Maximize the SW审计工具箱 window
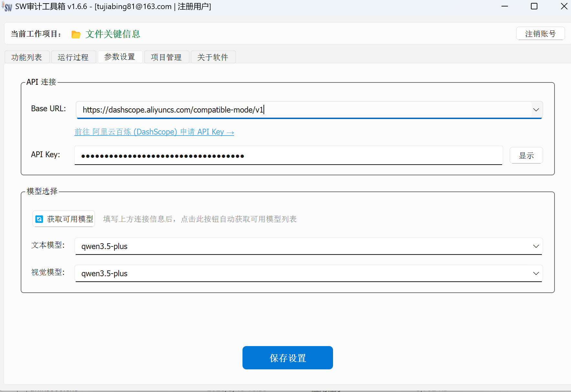571x392 pixels. click(x=534, y=6)
